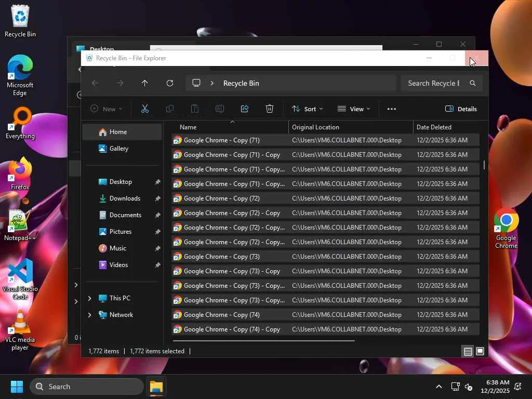The height and width of the screenshot is (399, 532).
Task: Expand the This PC tree node
Action: pos(89,298)
